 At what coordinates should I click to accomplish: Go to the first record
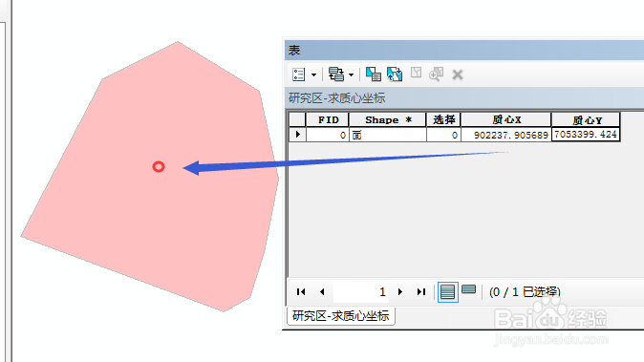click(x=301, y=292)
